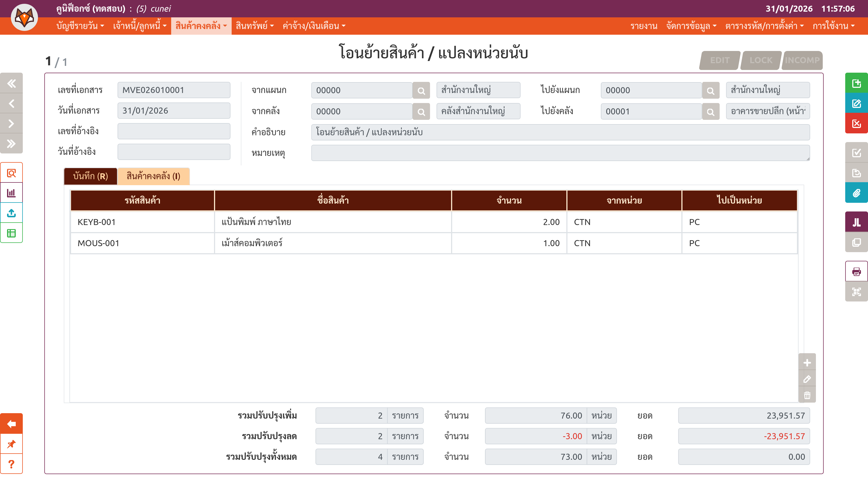The image size is (868, 488).
Task: Click the pin icon at bottom left
Action: pos(11,444)
